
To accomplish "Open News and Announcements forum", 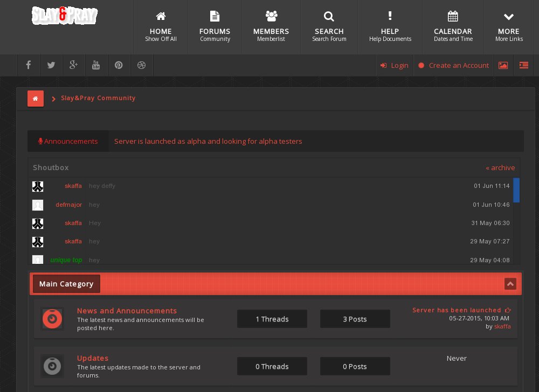I will 127,311.
